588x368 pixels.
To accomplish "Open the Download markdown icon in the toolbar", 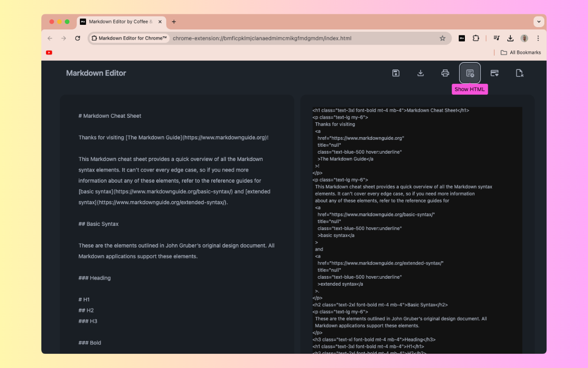I will pos(420,73).
